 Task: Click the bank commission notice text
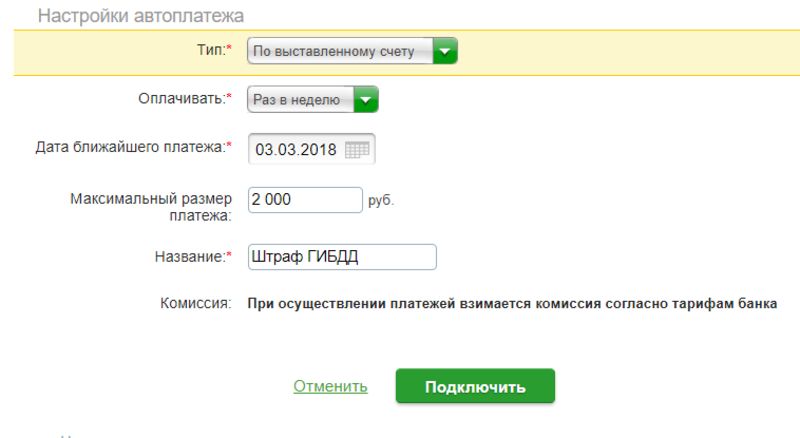click(x=511, y=302)
